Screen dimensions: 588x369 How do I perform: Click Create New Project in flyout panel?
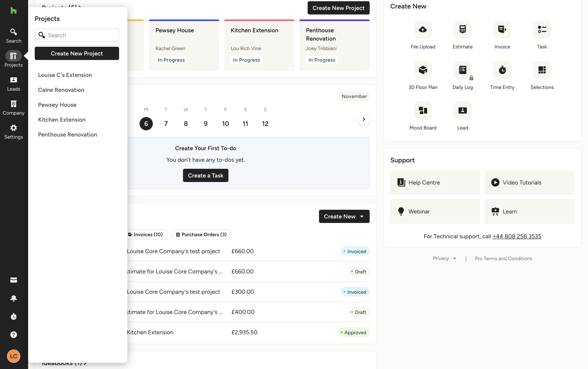click(77, 53)
